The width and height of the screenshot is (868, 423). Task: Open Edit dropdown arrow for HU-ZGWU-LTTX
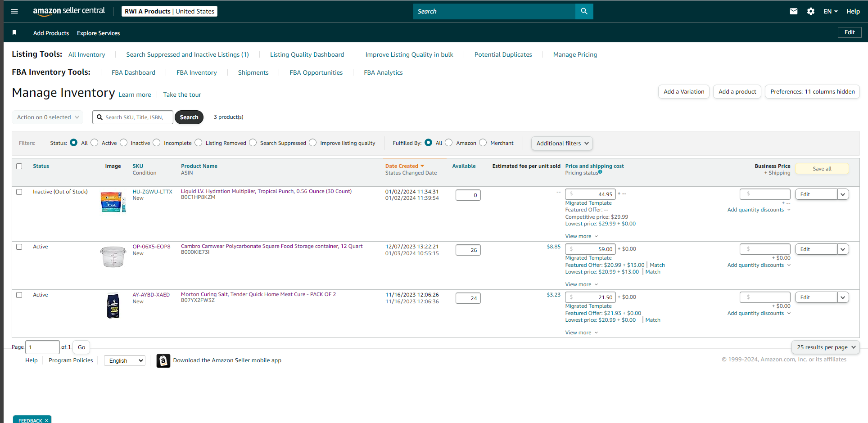tap(843, 194)
